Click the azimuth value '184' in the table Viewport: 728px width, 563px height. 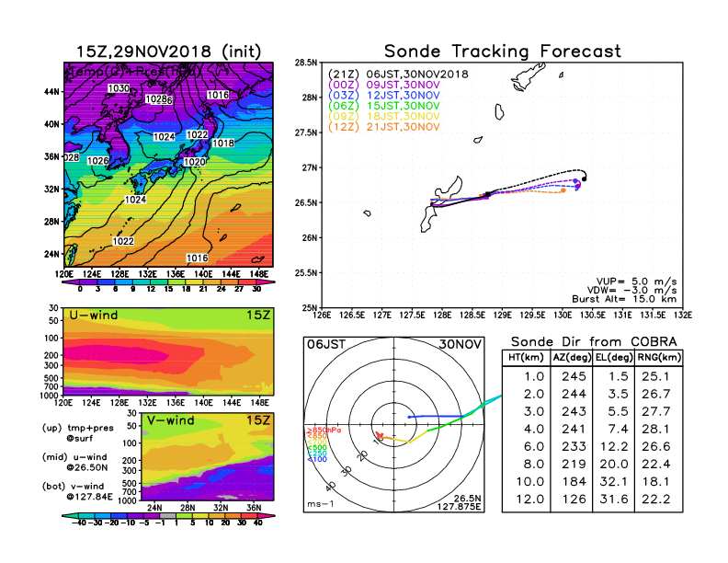574,482
